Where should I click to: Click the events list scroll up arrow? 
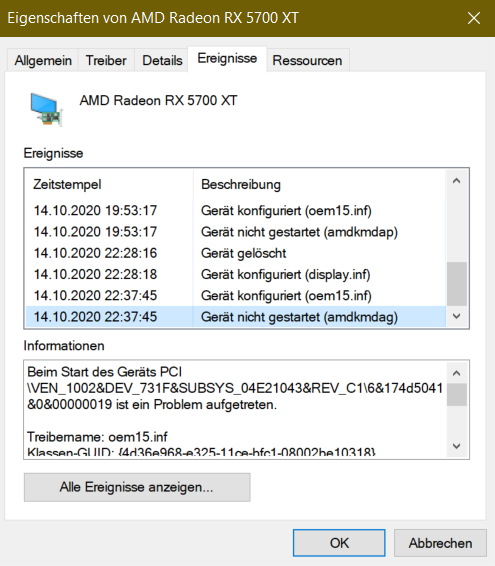pos(456,180)
